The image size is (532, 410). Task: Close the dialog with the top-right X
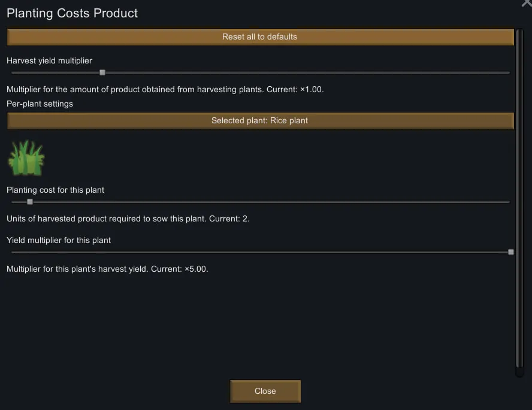tap(527, 3)
